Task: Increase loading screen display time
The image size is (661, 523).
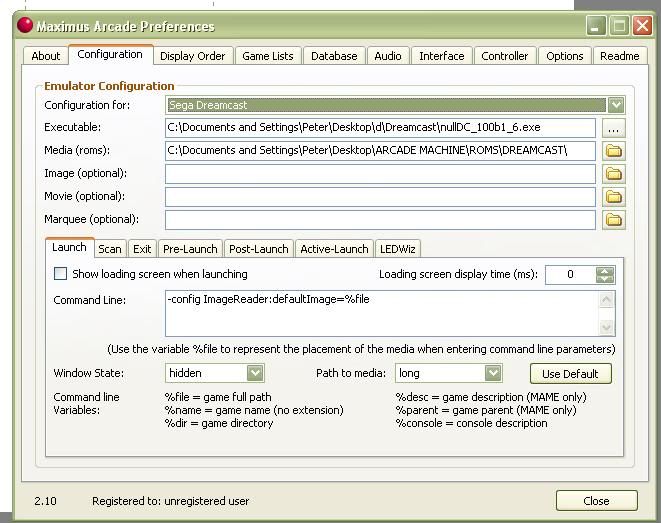Action: click(605, 271)
